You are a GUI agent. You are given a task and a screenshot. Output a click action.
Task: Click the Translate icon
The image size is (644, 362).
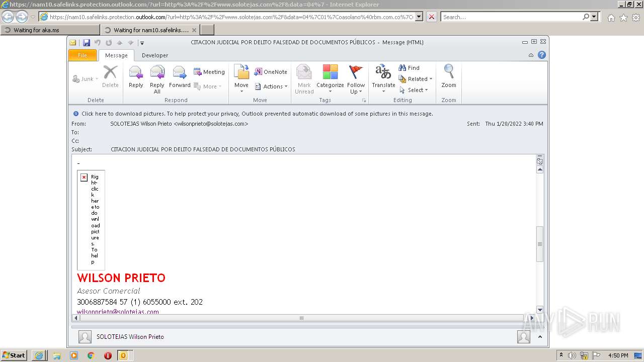click(x=383, y=79)
